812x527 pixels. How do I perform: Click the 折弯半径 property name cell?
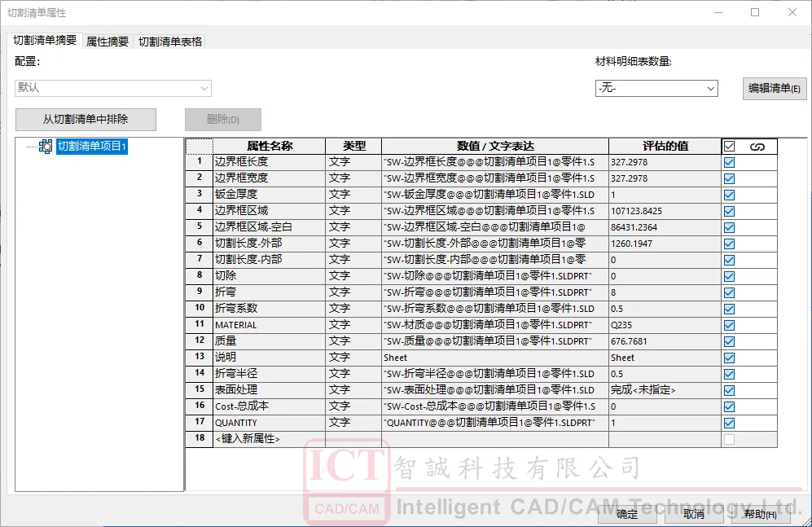pyautogui.click(x=269, y=374)
